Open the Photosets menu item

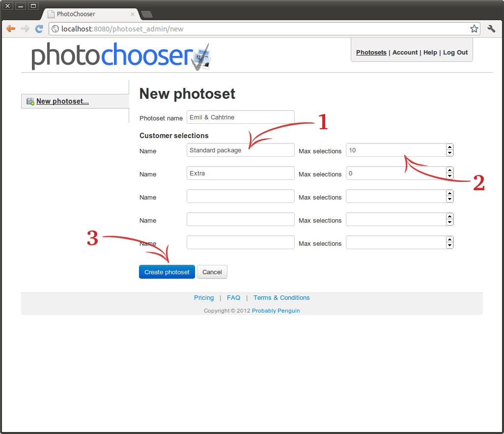click(371, 53)
